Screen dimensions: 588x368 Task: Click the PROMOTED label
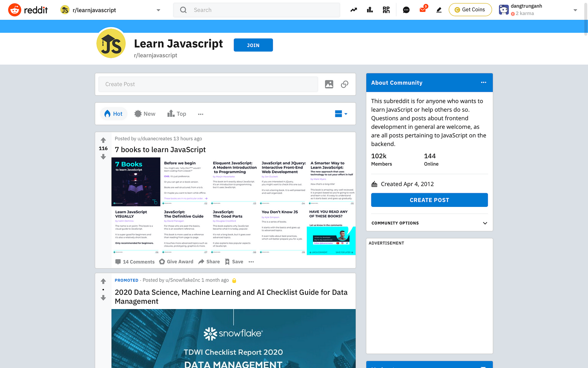(x=127, y=280)
